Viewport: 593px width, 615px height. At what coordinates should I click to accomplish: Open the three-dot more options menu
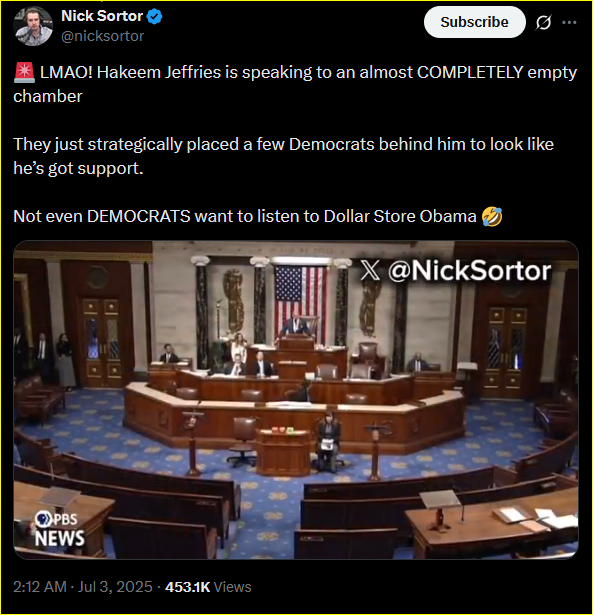569,22
